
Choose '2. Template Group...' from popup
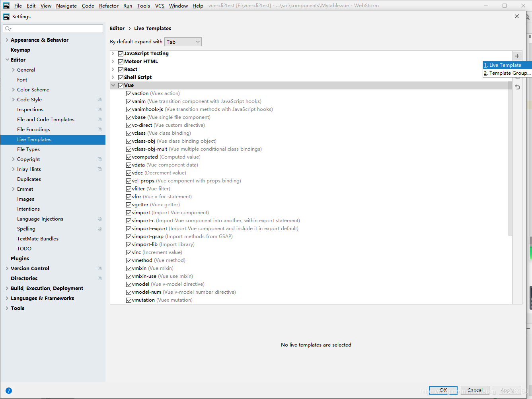507,73
